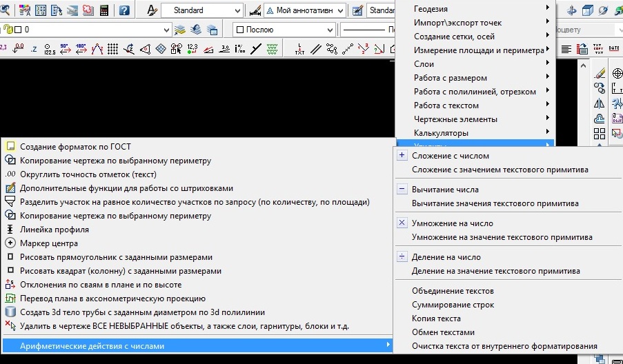Click the 'Маркер центра' menu item icon
Screen dimensions: 623x364
[10, 243]
